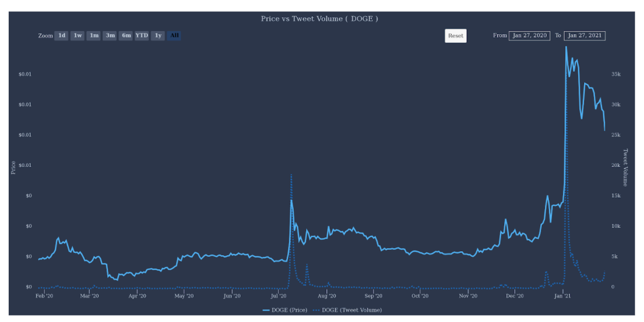The height and width of the screenshot is (322, 644).
Task: Edit the To date field
Action: coord(585,36)
